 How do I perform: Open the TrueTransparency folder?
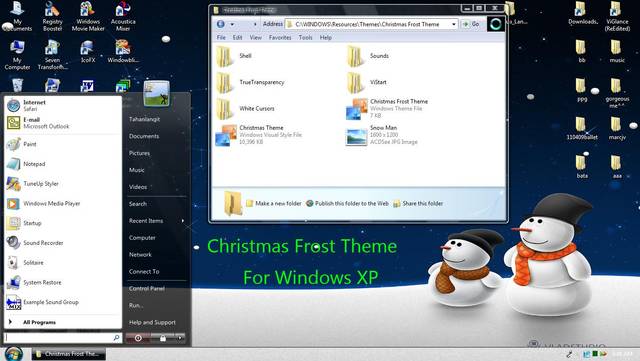250,82
